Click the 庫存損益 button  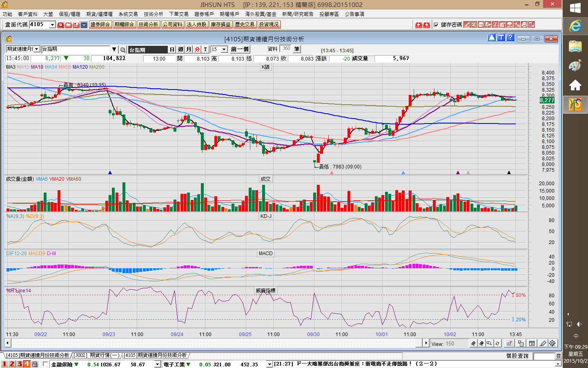tap(220, 25)
